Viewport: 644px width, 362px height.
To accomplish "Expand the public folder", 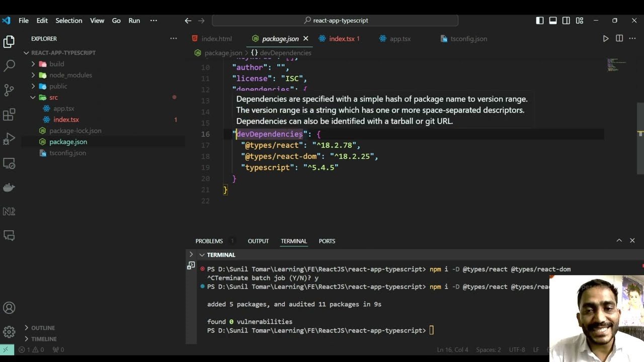I will 33,86.
